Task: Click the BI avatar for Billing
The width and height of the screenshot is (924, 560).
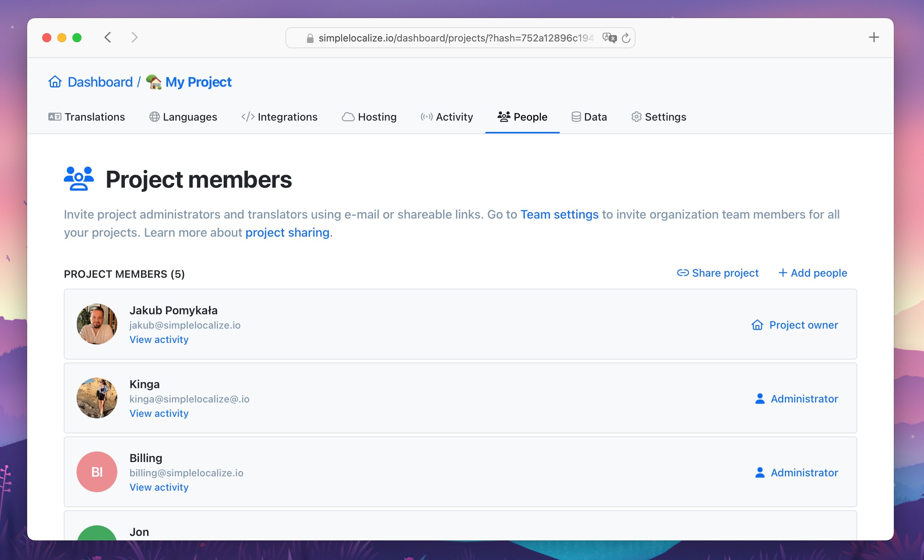Action: click(x=97, y=472)
